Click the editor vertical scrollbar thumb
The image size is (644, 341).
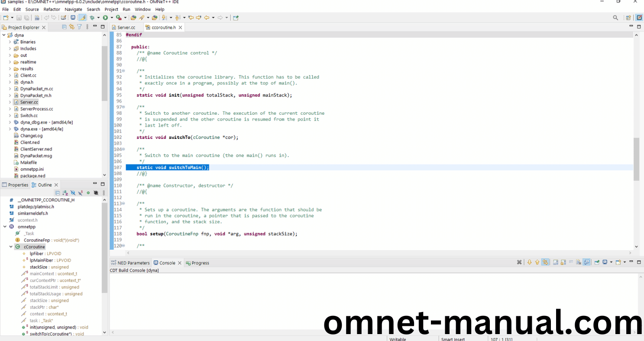[636, 159]
